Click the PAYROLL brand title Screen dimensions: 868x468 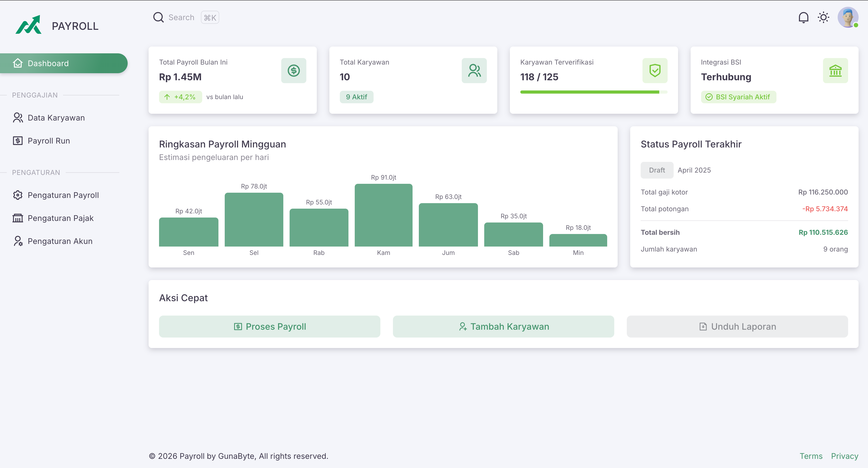click(75, 26)
